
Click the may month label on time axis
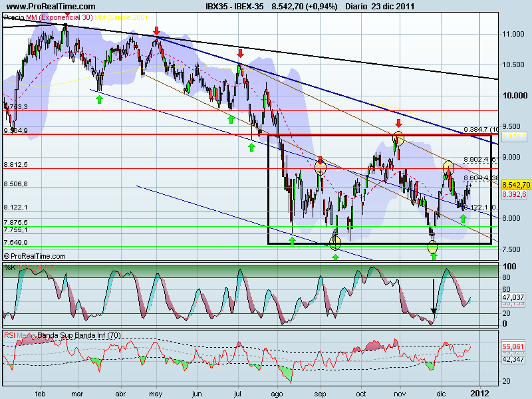point(156,394)
